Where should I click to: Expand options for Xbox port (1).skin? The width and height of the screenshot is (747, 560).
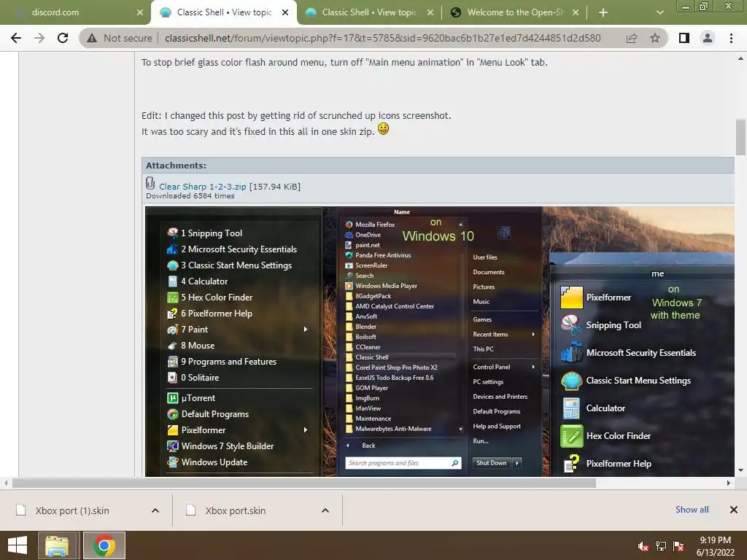click(155, 510)
